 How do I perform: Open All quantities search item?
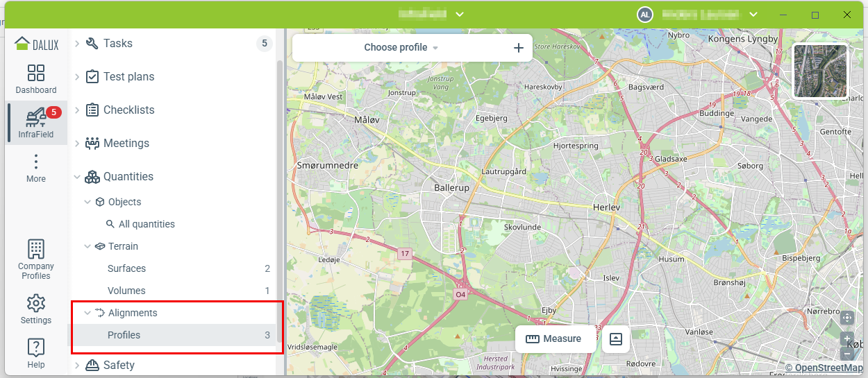point(147,224)
